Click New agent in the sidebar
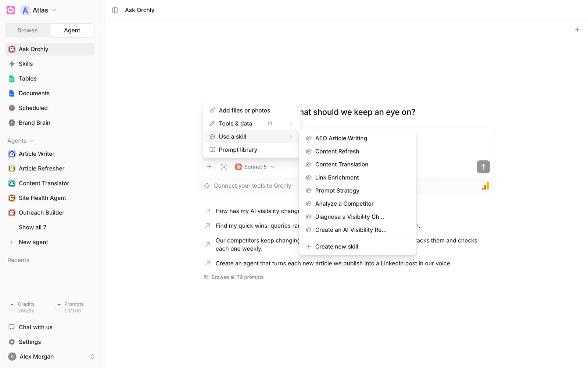 [x=50, y=242]
